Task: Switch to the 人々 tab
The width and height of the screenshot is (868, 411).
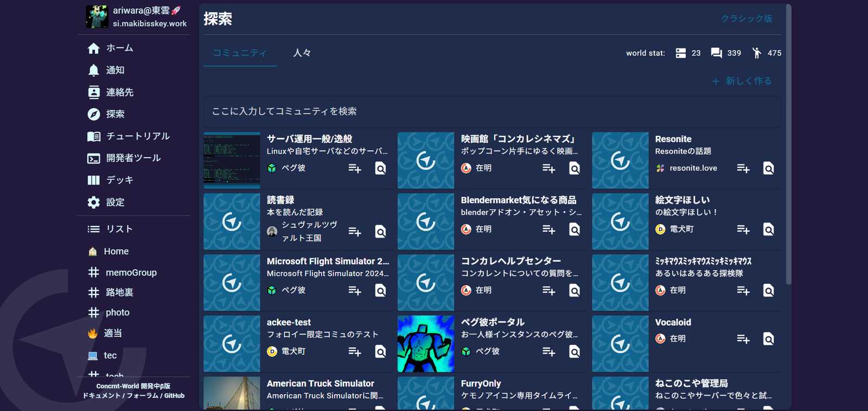Action: pos(302,53)
